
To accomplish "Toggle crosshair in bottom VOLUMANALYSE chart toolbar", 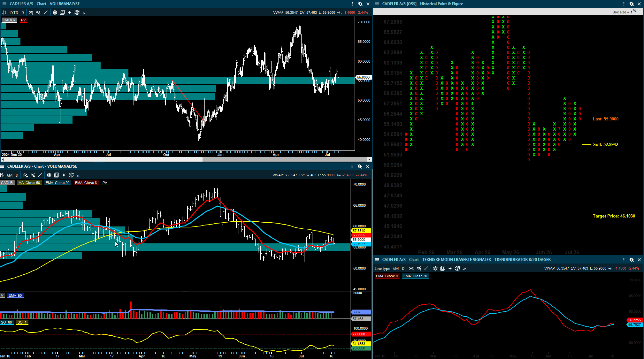I will 64,175.
